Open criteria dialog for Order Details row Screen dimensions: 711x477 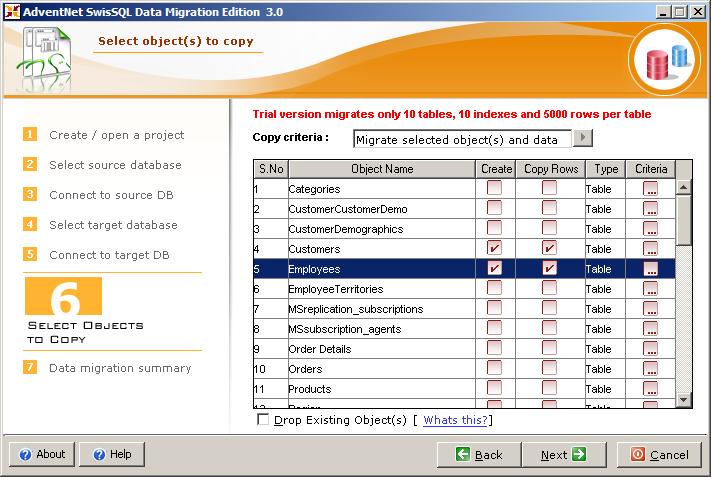[650, 349]
